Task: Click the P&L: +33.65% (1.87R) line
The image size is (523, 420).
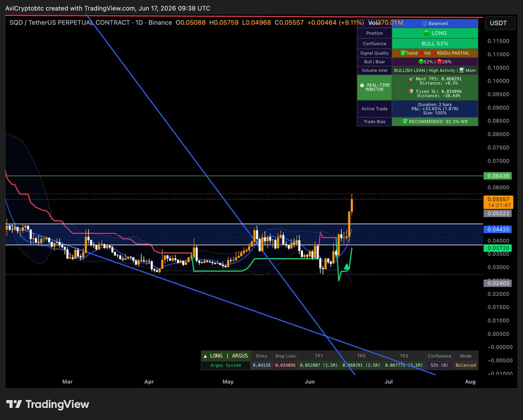Action: 435,108
